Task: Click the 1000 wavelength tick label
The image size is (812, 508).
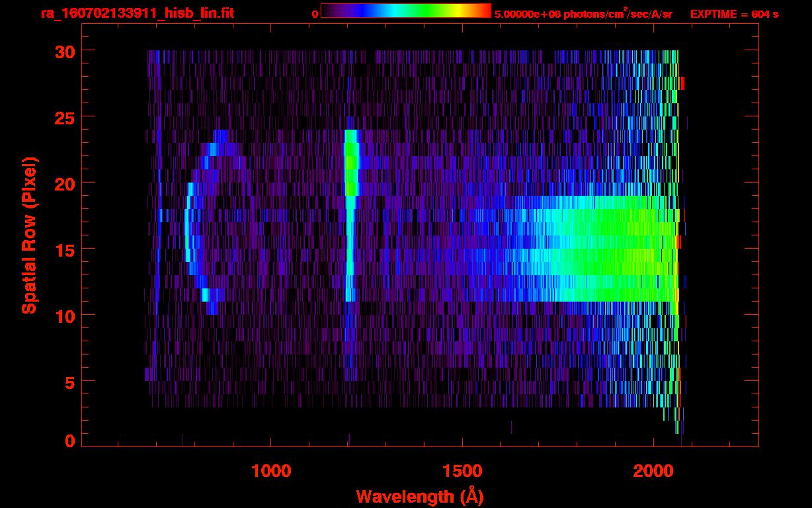Action: coord(271,470)
